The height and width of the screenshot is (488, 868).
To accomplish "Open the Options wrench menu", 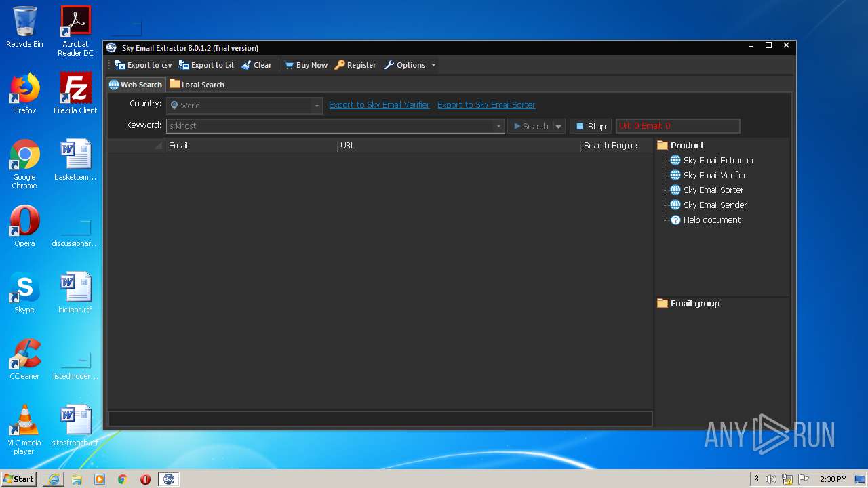I will [x=405, y=65].
